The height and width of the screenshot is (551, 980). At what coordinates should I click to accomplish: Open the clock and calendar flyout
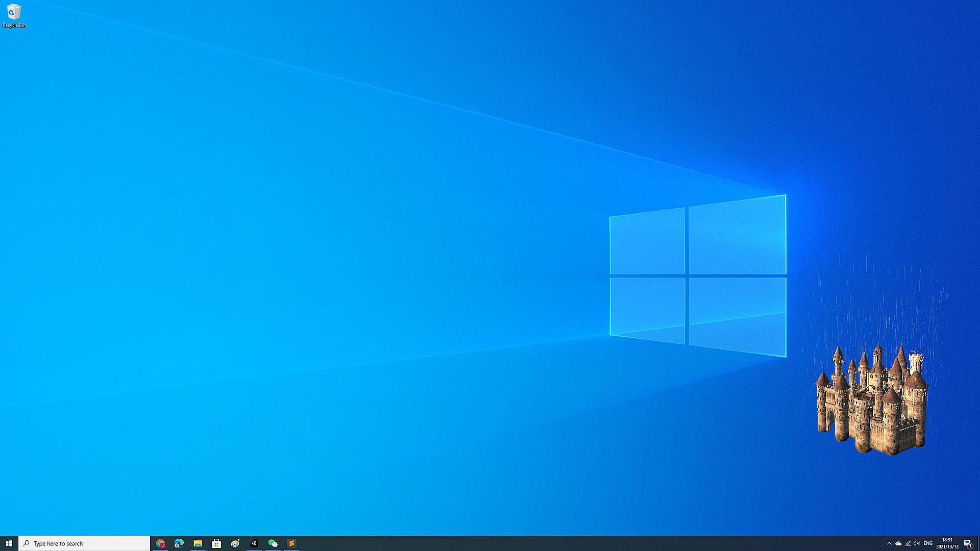pyautogui.click(x=947, y=543)
